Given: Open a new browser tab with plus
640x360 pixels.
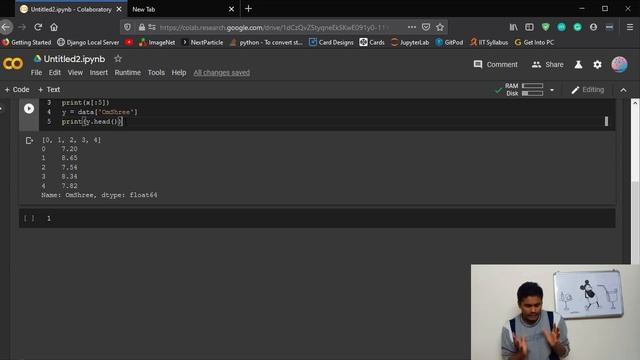Looking at the screenshot, I should click(x=248, y=9).
